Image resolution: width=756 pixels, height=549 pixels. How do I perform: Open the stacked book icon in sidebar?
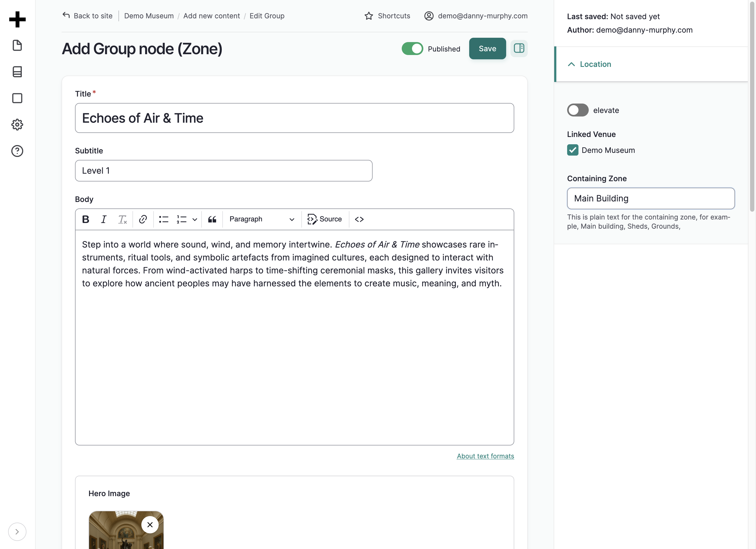coord(17,72)
